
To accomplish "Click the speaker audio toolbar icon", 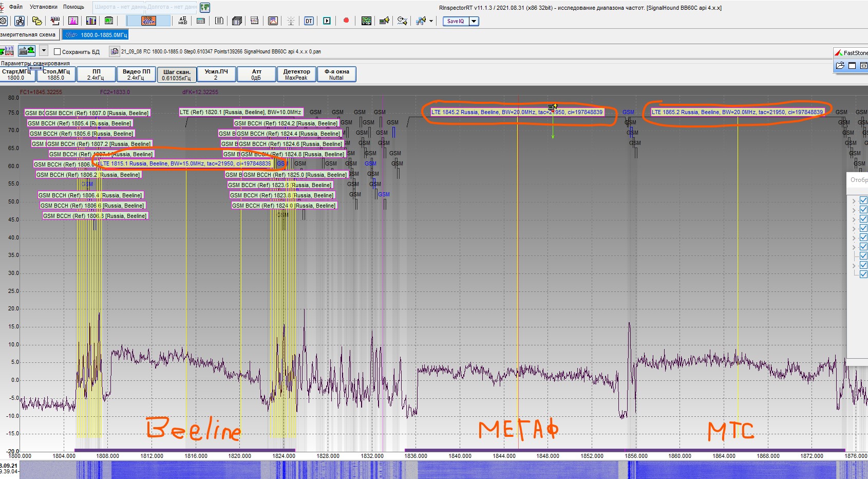I will click(x=384, y=21).
